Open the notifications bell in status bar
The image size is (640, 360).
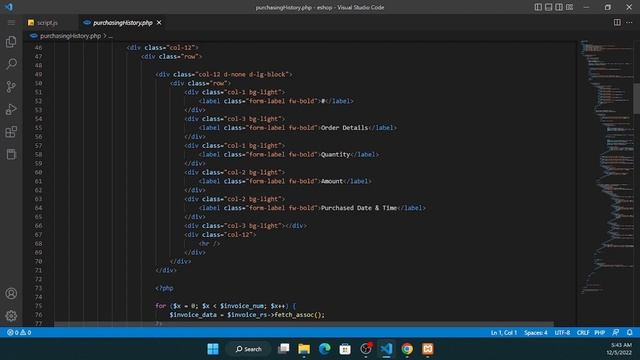point(629,333)
